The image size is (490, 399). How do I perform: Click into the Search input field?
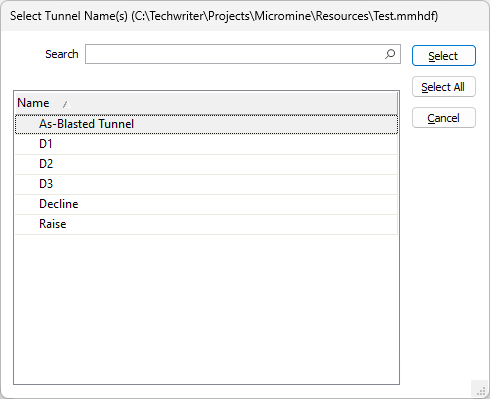coord(243,54)
